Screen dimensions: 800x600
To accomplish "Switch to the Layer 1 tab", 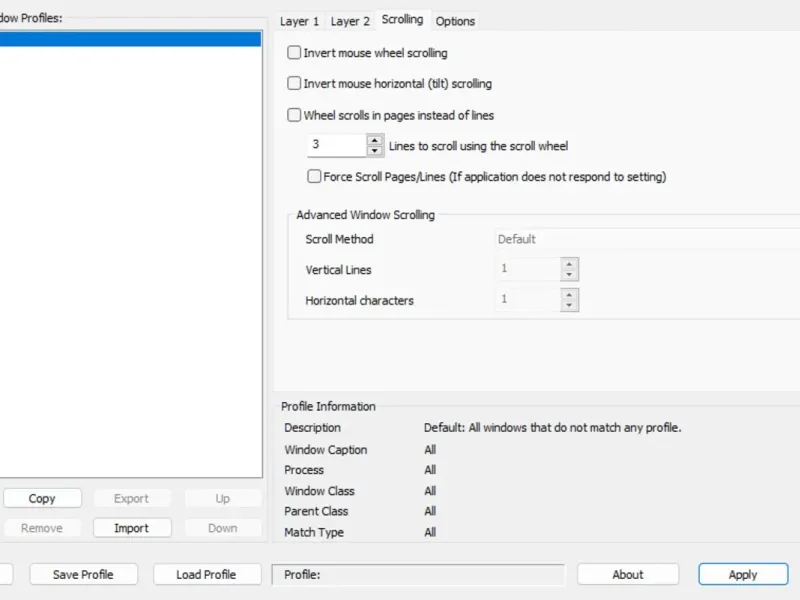I will 300,21.
